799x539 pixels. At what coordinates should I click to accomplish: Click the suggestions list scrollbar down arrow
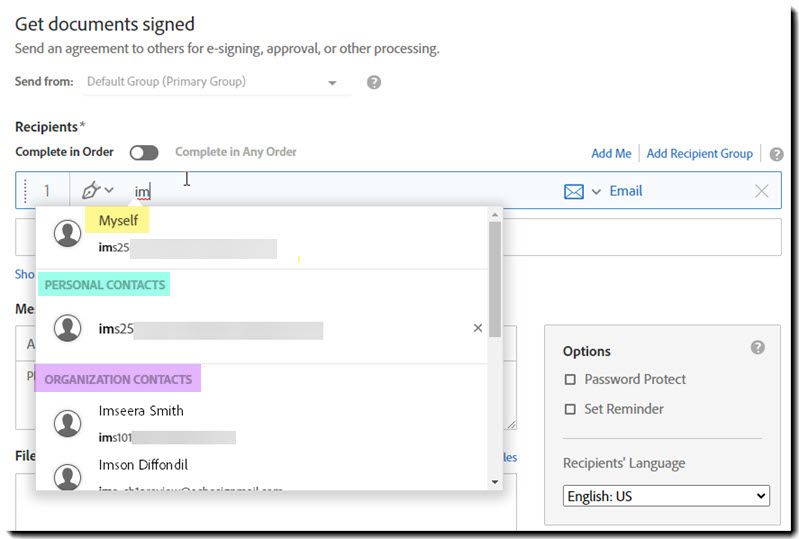tap(495, 482)
